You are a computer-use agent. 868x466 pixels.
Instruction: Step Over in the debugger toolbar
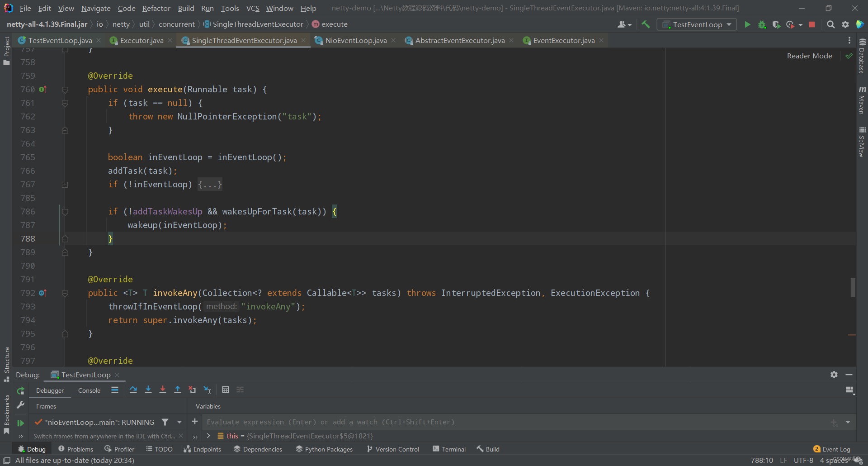tap(133, 390)
